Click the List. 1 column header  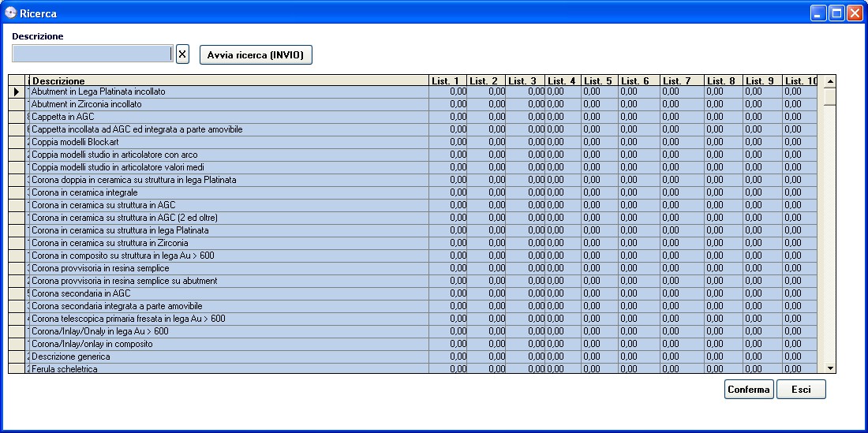[447, 80]
